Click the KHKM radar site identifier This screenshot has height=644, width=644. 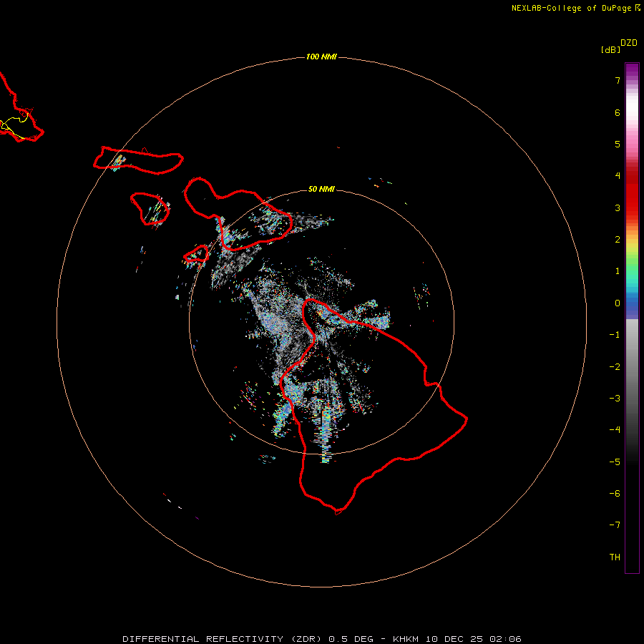[x=406, y=639]
